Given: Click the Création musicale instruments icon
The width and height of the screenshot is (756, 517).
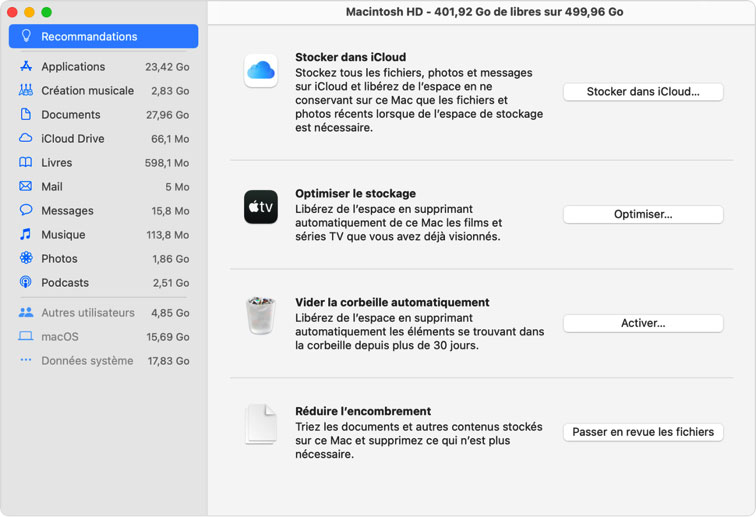Looking at the screenshot, I should click(x=26, y=90).
